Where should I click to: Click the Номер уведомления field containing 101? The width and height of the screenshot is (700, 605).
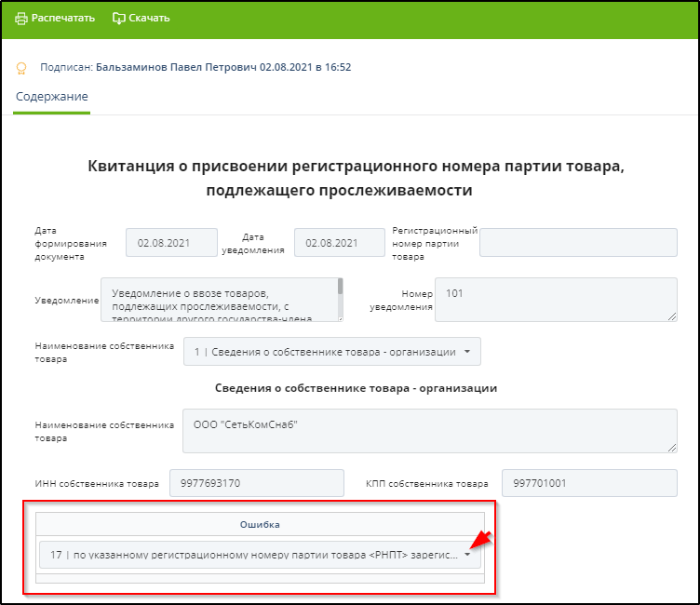click(x=555, y=300)
